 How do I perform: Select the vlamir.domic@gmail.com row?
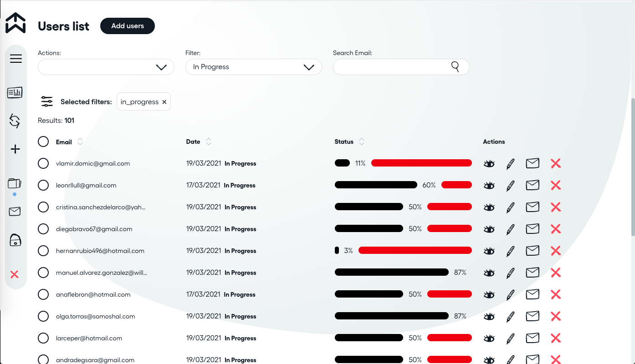43,163
